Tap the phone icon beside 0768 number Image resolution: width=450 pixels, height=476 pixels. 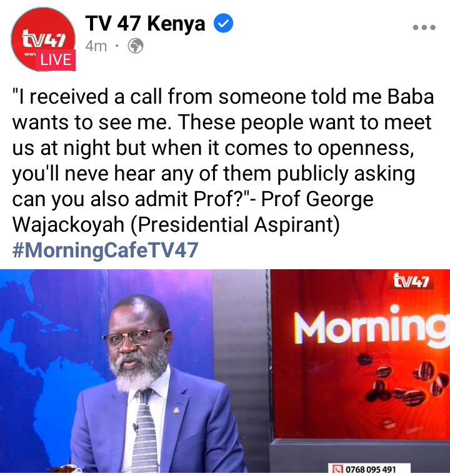click(337, 469)
